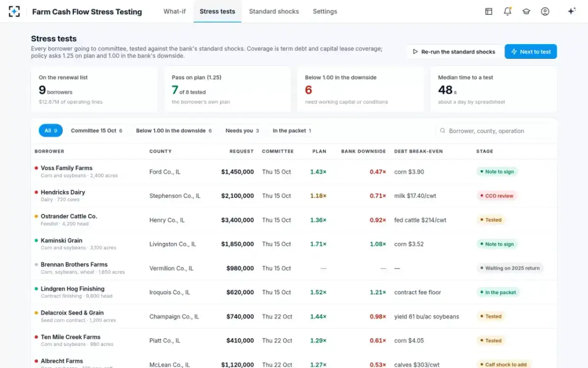
Task: Click the yield 61 bu/ac soybeans break-even
Action: [427, 316]
